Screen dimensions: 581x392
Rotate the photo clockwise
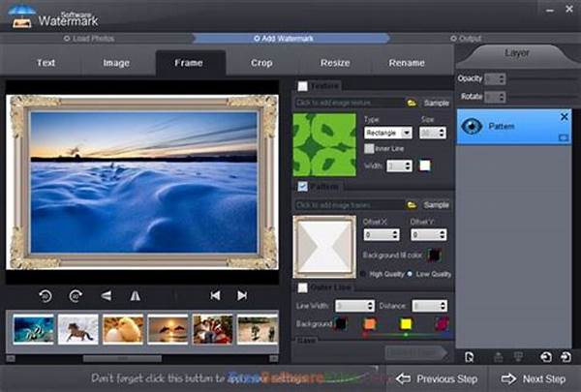pyautogui.click(x=76, y=295)
